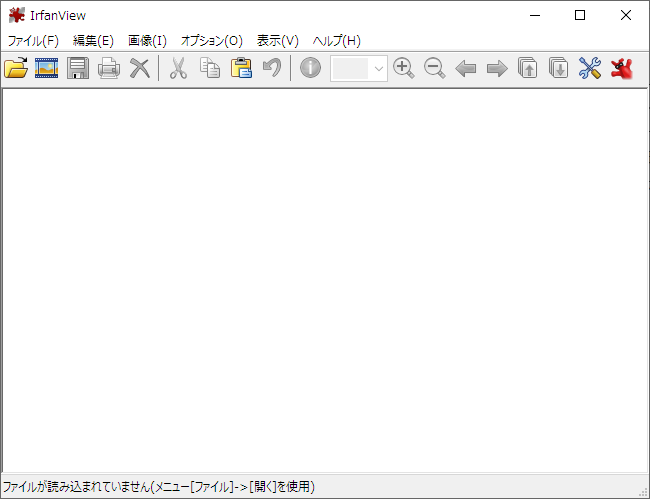Viewport: 650px width, 500px height.
Task: Undo using the curved arrow icon
Action: tap(272, 68)
